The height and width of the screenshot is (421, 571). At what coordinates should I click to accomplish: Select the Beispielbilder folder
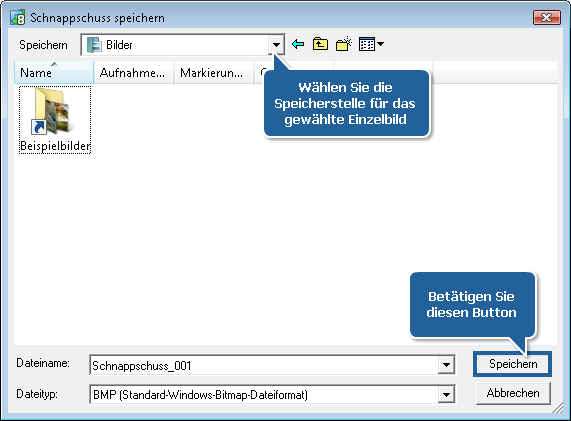55,120
